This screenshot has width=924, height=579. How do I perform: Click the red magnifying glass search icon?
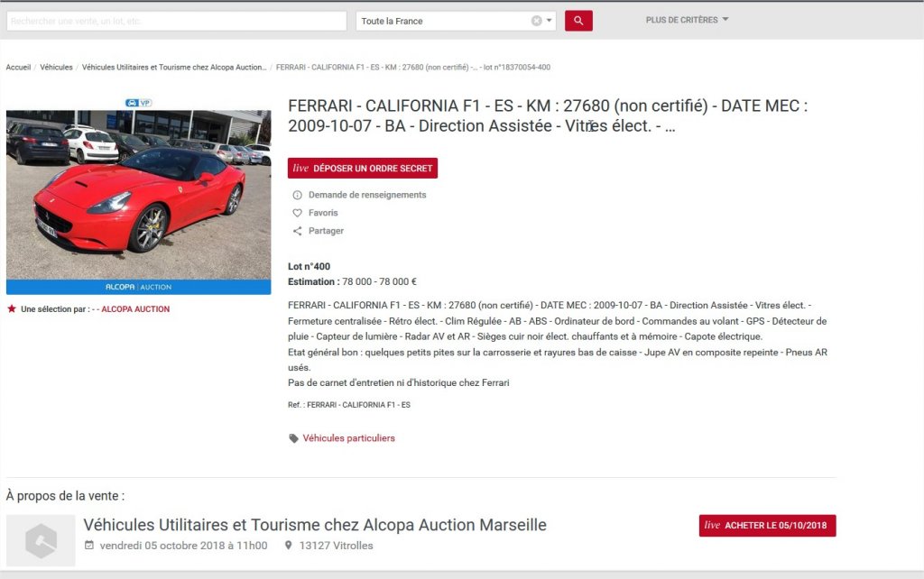pyautogui.click(x=578, y=20)
